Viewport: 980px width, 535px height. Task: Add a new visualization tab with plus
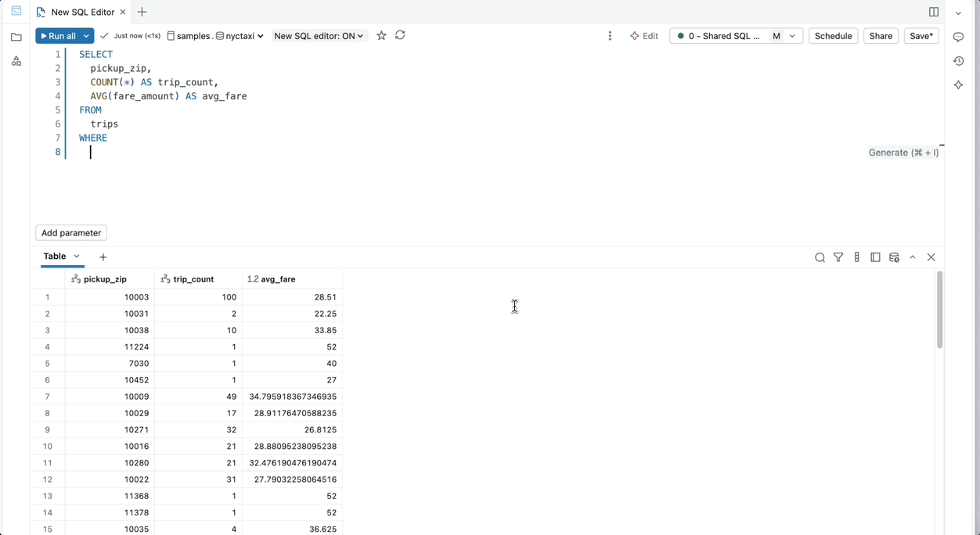point(103,257)
